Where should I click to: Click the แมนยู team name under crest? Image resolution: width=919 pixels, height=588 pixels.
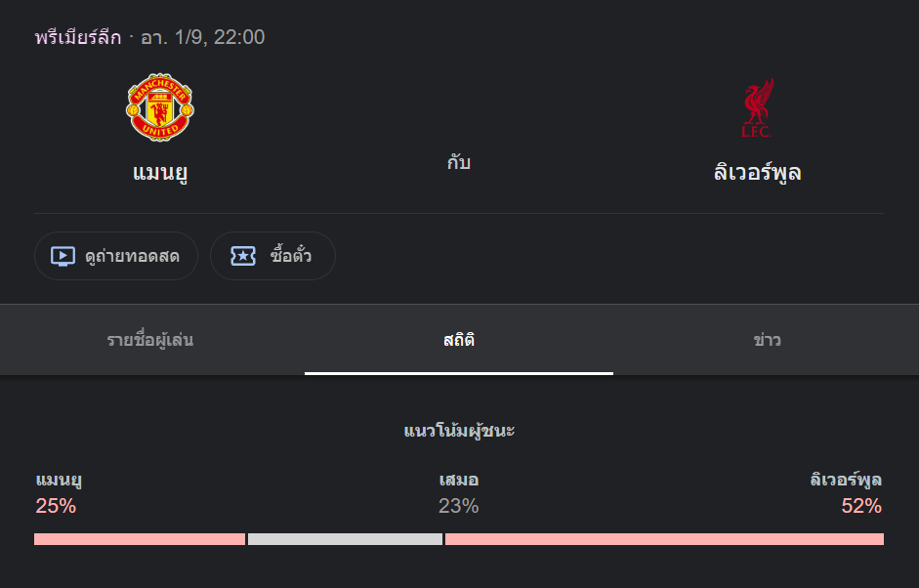click(160, 173)
